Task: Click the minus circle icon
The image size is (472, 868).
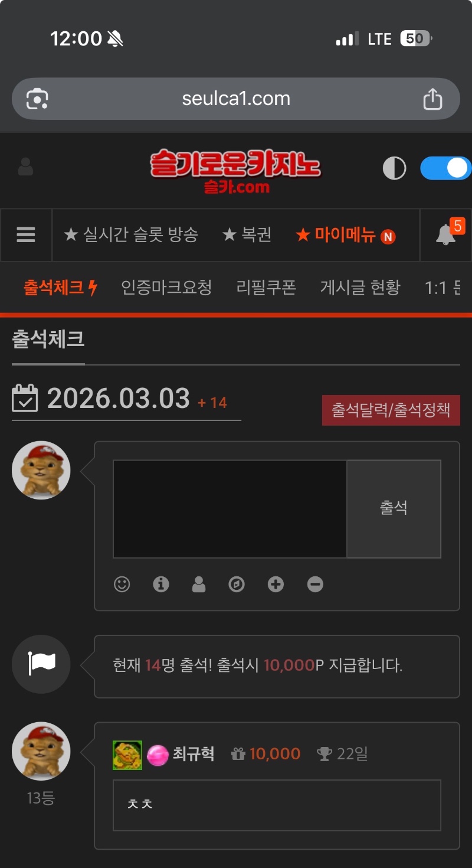Action: point(315,585)
